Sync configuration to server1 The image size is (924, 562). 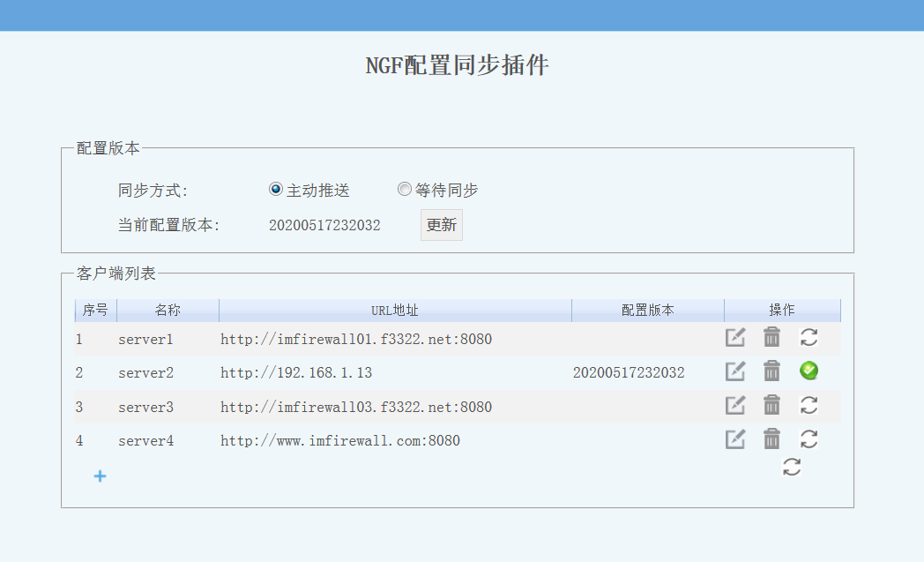pyautogui.click(x=808, y=337)
